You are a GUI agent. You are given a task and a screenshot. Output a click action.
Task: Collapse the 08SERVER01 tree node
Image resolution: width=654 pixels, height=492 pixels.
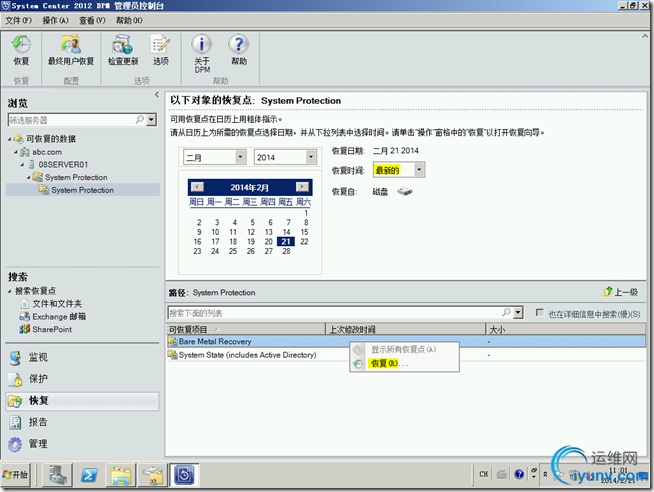point(22,165)
